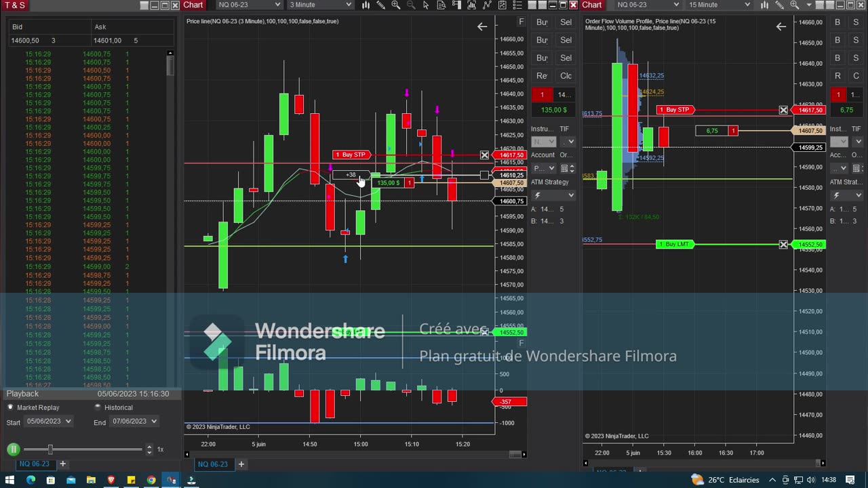Open Playback Start date 05/06/2023 dropdown
868x488 pixels.
click(48, 422)
